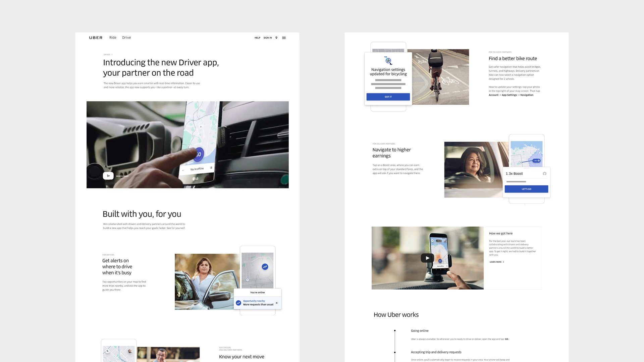Click the opportunity trend icon on map mockup
The height and width of the screenshot is (362, 644).
tap(265, 267)
